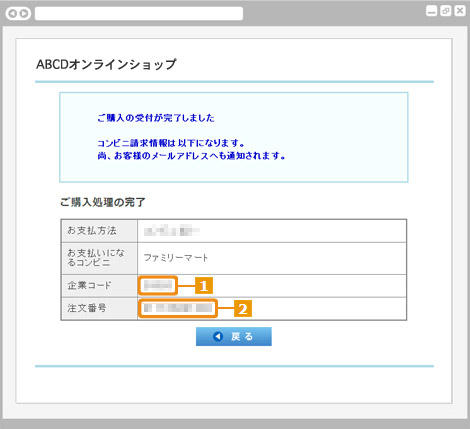Click the ご購入処理の完了 heading

(102, 202)
